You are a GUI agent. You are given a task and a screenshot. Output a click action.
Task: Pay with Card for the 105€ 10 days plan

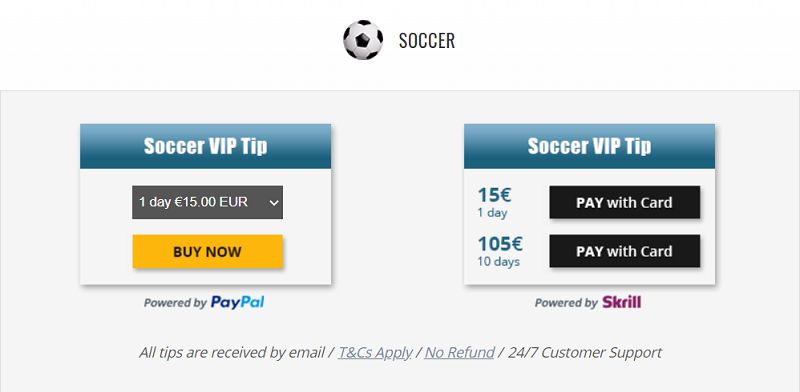pos(624,251)
